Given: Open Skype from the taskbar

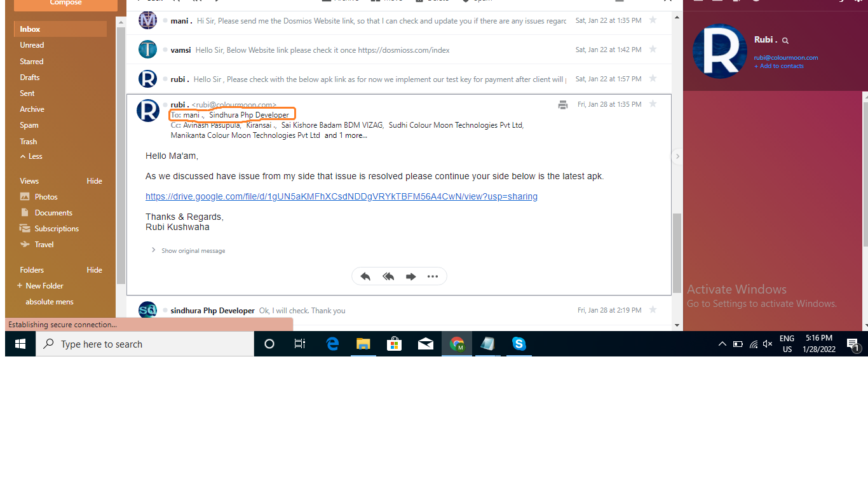Looking at the screenshot, I should (519, 344).
